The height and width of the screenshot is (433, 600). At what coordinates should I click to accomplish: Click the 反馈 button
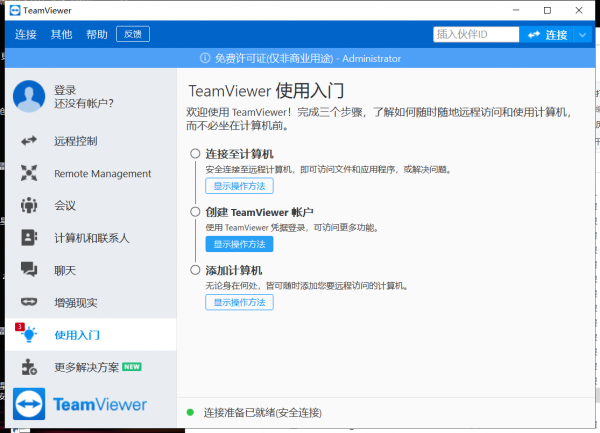[x=133, y=34]
